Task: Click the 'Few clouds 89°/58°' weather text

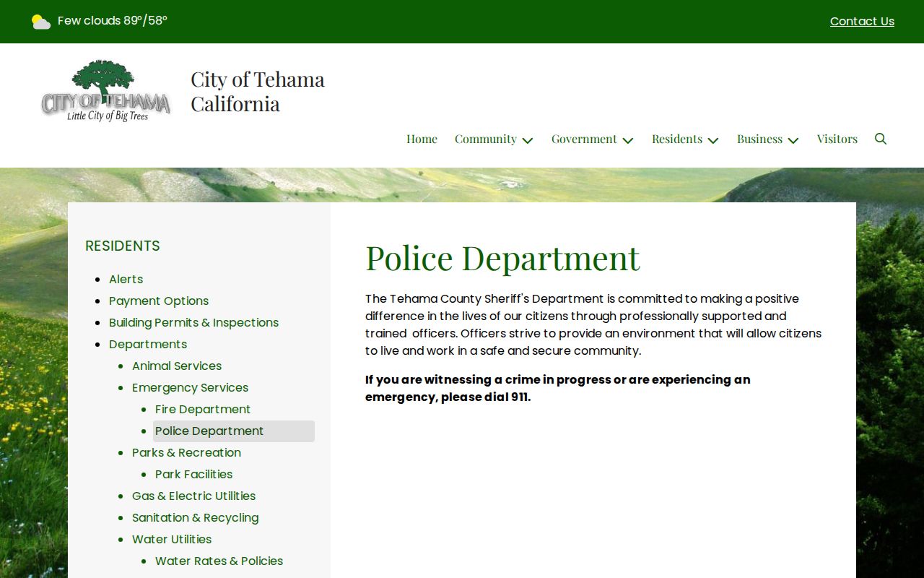Action: (x=113, y=21)
